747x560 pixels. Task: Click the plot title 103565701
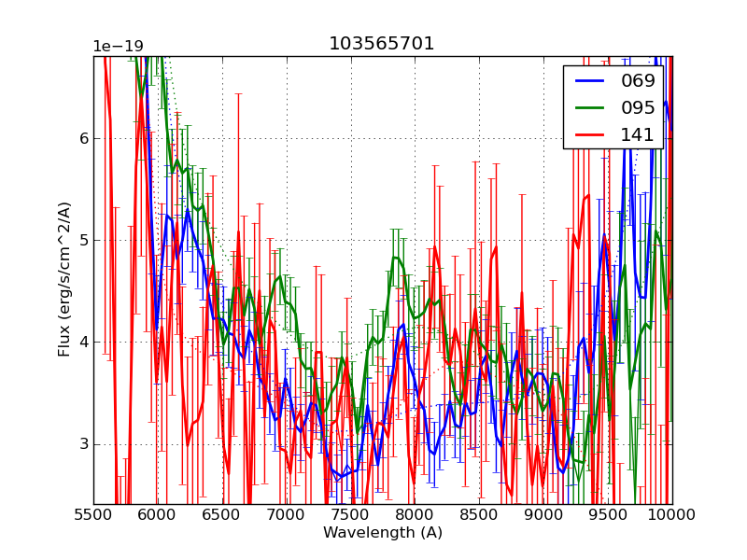pos(382,44)
